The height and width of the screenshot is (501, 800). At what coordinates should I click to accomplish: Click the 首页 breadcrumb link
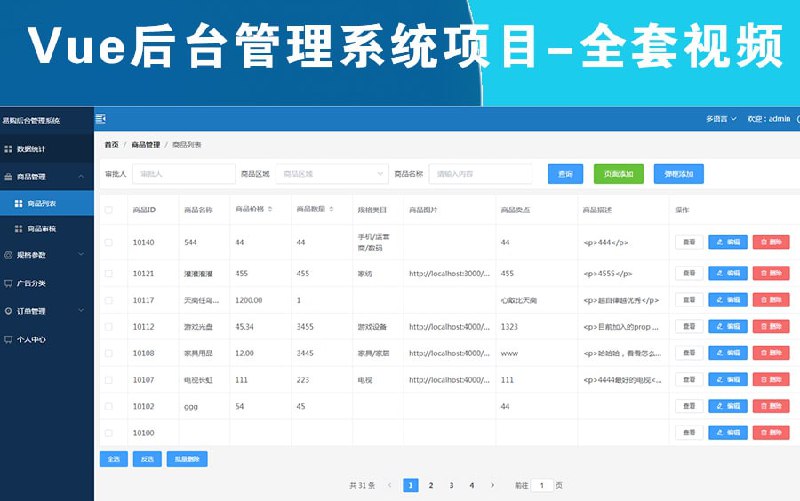point(112,145)
